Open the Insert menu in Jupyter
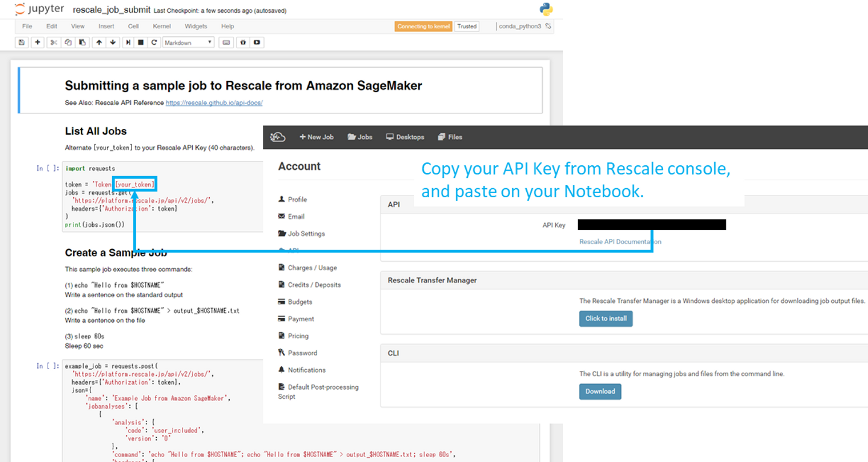This screenshot has width=868, height=462. [106, 27]
